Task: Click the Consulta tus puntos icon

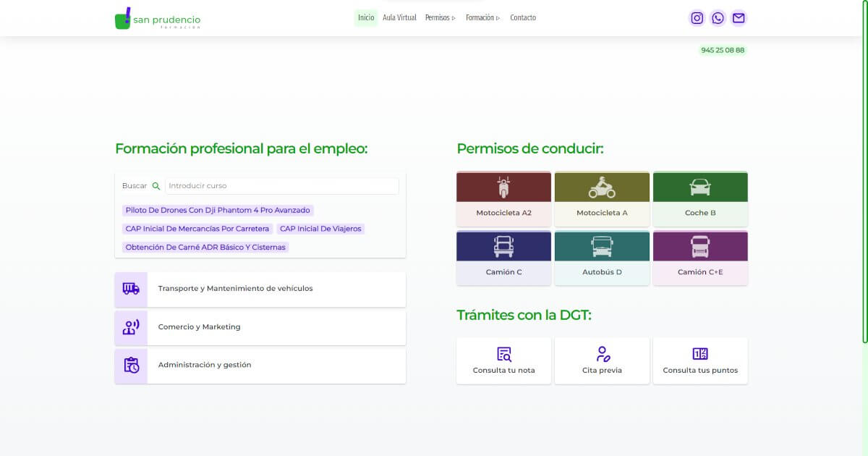Action: [x=700, y=354]
